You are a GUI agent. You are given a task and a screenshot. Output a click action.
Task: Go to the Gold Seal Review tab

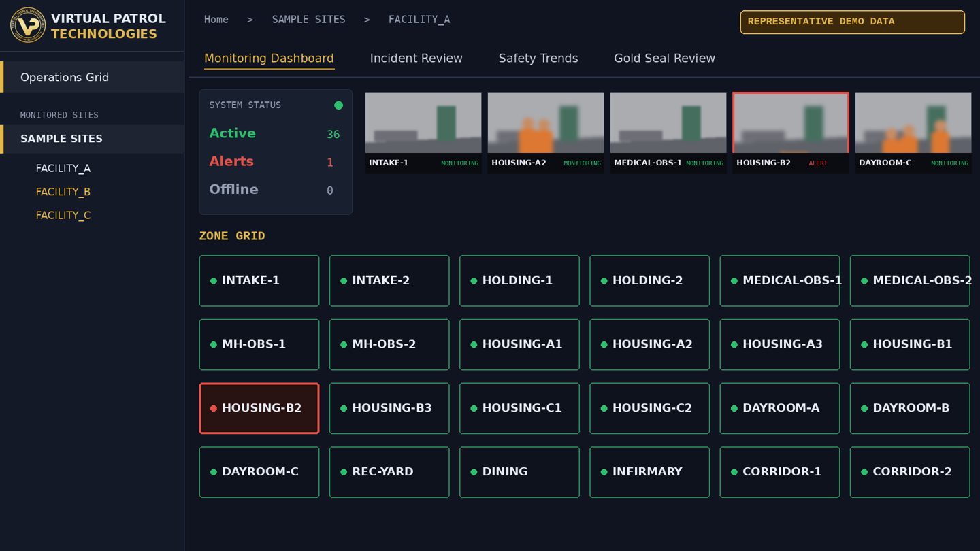coord(665,59)
